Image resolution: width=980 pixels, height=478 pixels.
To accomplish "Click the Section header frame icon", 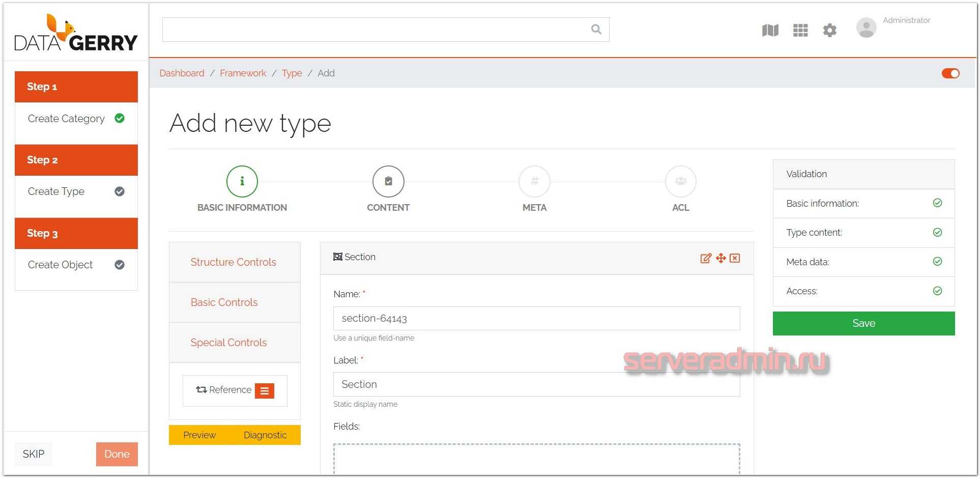I will click(337, 257).
